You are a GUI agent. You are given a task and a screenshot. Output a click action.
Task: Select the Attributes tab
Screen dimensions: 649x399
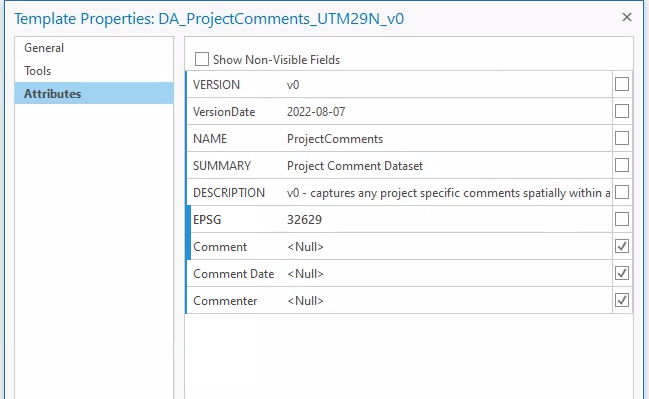[x=94, y=94]
